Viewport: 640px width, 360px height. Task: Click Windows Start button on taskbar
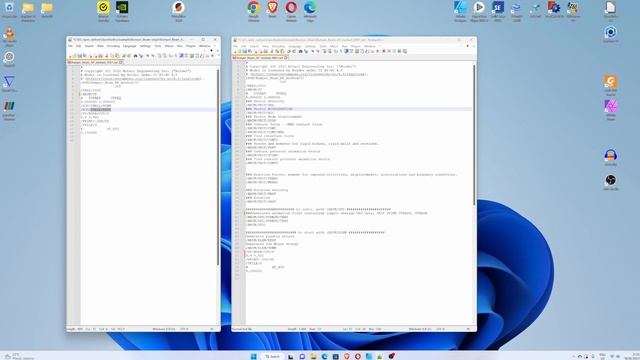tap(253, 356)
